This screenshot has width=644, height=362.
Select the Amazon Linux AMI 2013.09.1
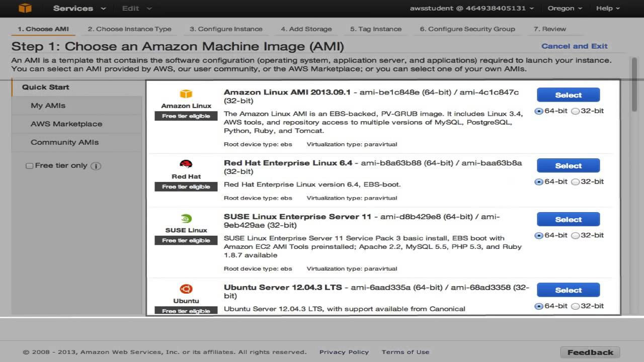point(568,95)
